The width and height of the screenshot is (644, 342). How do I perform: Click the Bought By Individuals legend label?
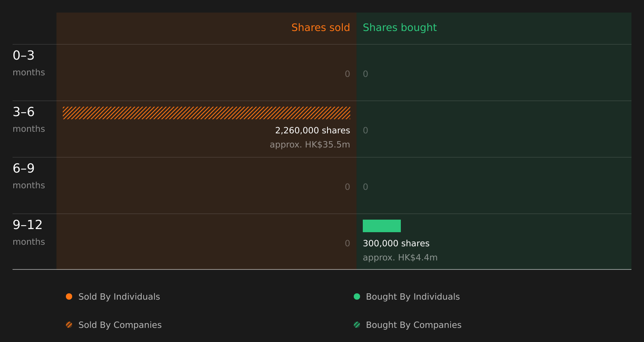[413, 297]
